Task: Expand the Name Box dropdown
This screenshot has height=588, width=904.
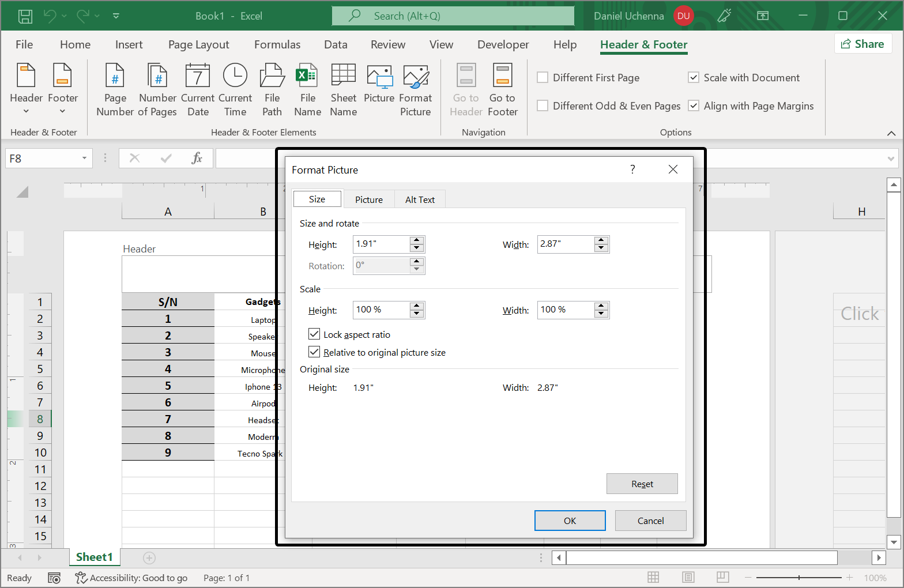Action: coord(84,159)
